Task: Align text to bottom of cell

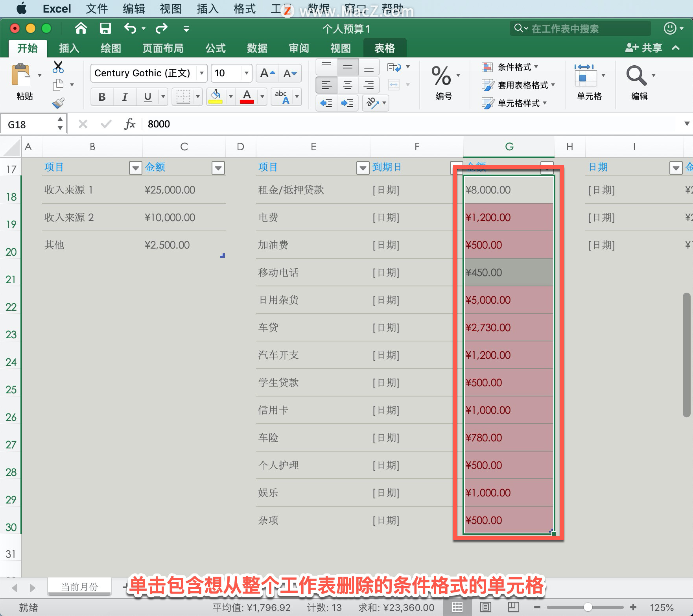Action: (369, 67)
